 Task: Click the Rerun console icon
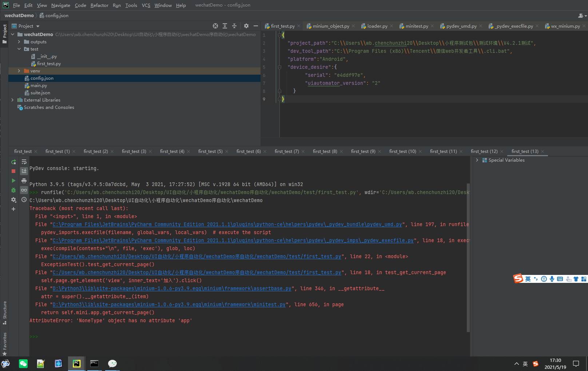point(13,162)
